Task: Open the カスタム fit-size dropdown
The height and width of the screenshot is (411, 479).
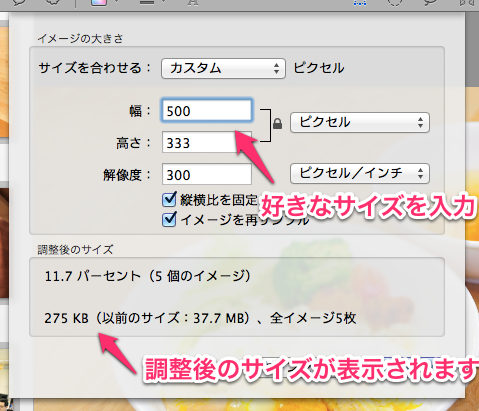Action: pos(223,69)
